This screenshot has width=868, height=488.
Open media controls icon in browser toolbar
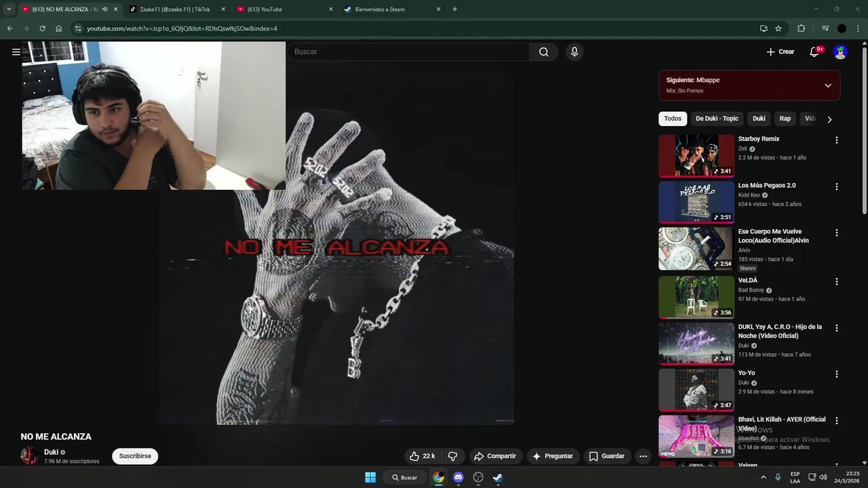tap(825, 28)
